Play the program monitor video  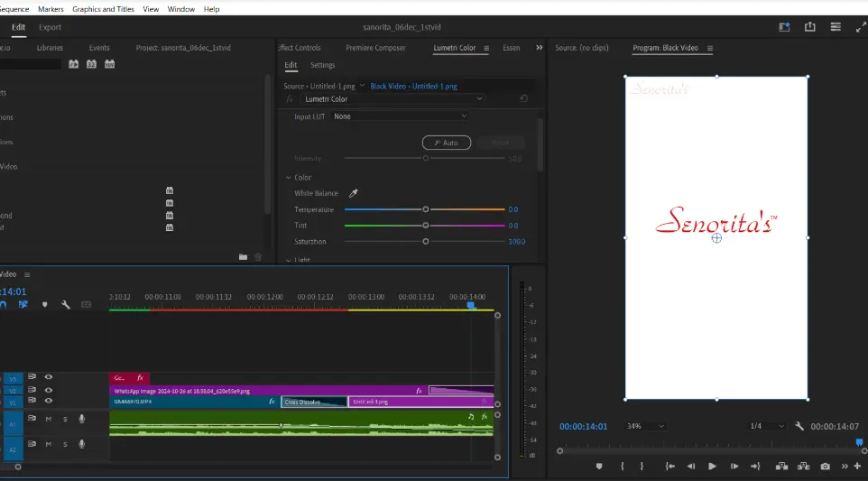(x=712, y=466)
